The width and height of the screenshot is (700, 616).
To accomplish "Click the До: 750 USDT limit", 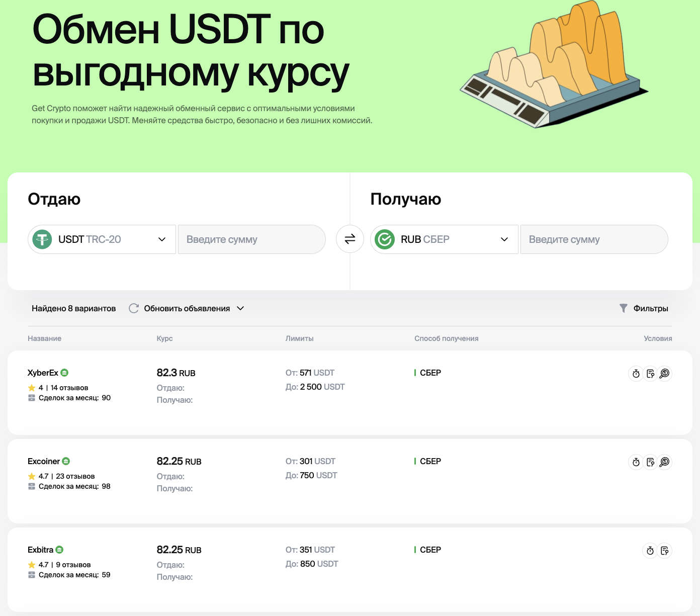I will (x=311, y=475).
